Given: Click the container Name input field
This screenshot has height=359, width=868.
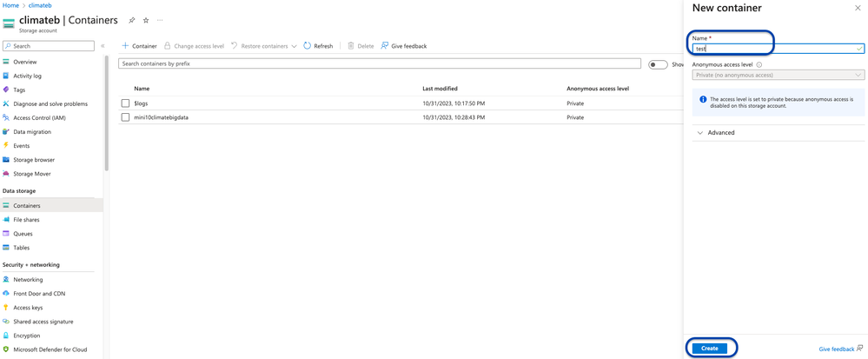Looking at the screenshot, I should (x=778, y=48).
